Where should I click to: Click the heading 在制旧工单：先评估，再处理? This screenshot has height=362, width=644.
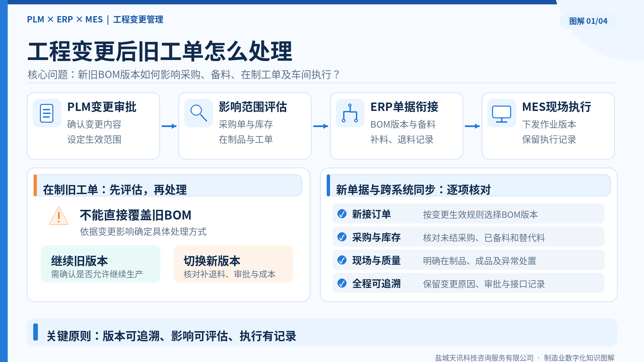pyautogui.click(x=115, y=190)
